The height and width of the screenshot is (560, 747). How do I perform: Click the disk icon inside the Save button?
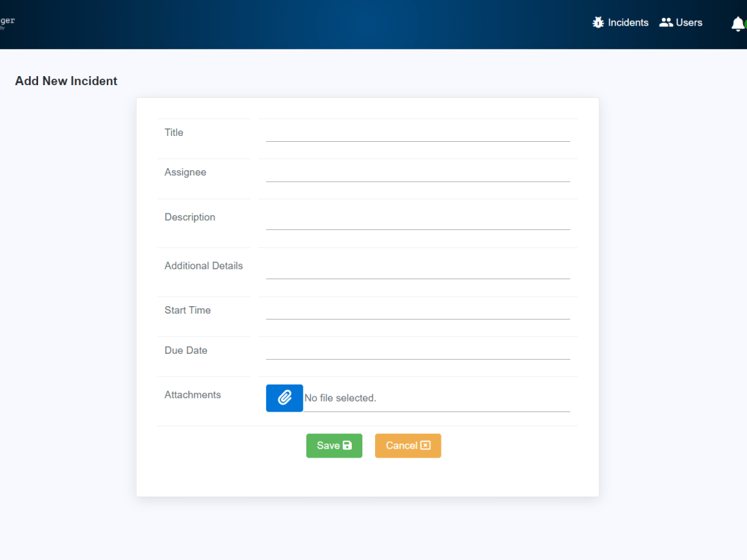(x=347, y=445)
